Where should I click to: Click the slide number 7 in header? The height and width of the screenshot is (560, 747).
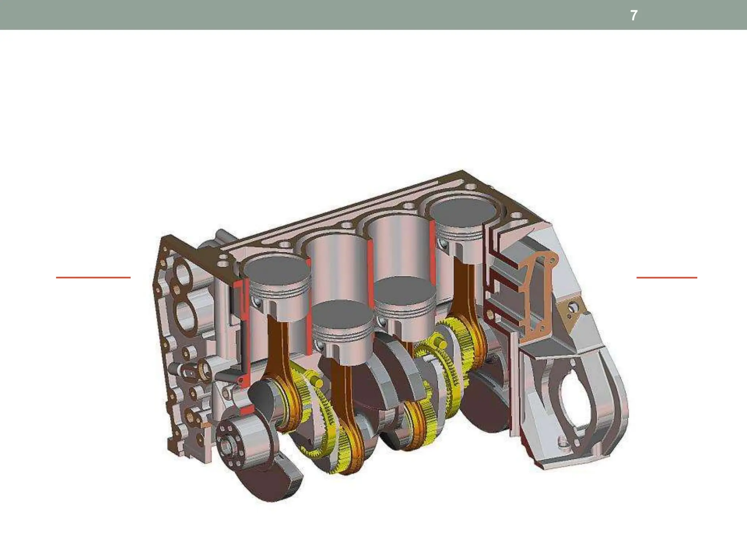click(634, 15)
